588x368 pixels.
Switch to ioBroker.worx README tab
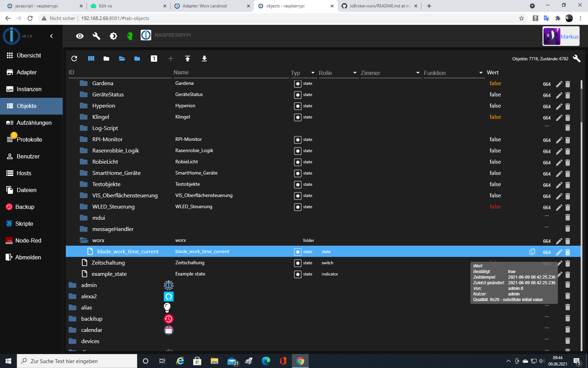380,6
